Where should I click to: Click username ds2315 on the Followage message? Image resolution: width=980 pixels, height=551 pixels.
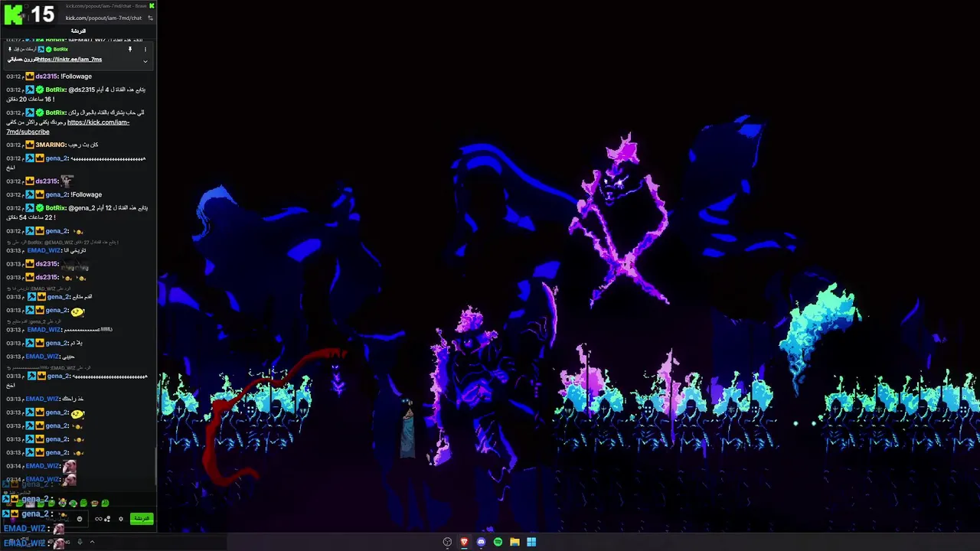pyautogui.click(x=47, y=77)
